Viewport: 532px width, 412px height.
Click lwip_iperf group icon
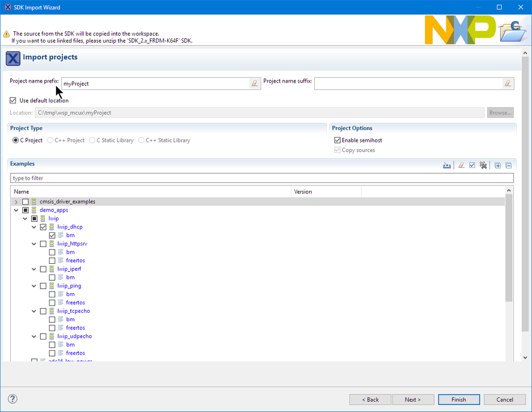pos(52,269)
